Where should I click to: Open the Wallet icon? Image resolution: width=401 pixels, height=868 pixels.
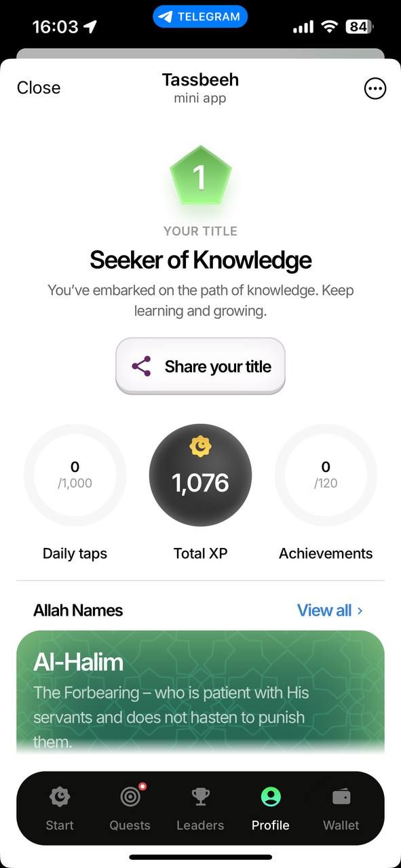(x=341, y=797)
